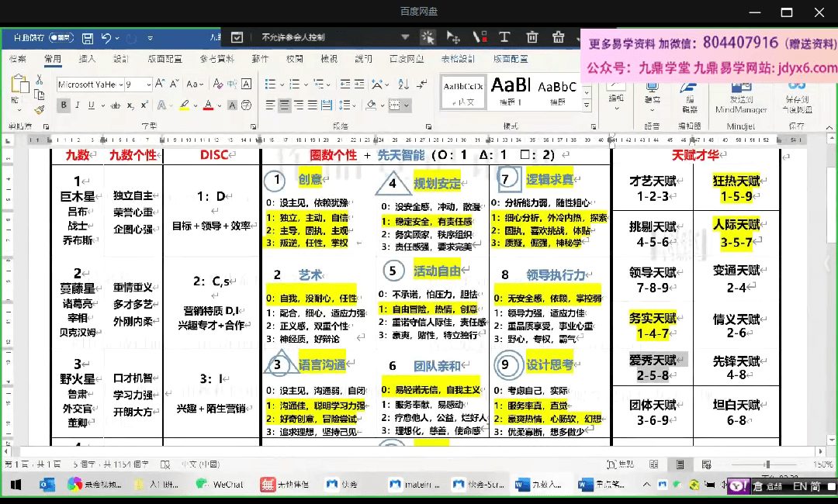
Task: Save document with floppy disk icon
Action: point(88,38)
